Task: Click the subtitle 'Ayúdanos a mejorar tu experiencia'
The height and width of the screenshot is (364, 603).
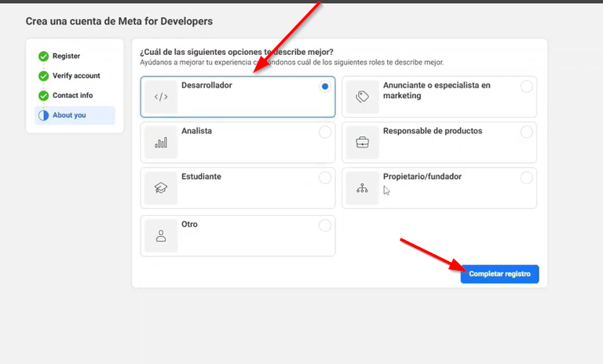Action: click(x=292, y=62)
